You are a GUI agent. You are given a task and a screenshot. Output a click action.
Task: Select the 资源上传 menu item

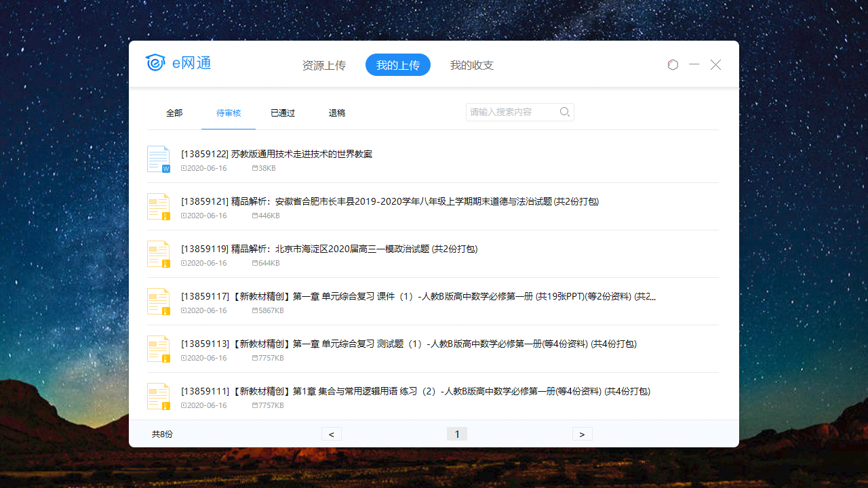324,65
